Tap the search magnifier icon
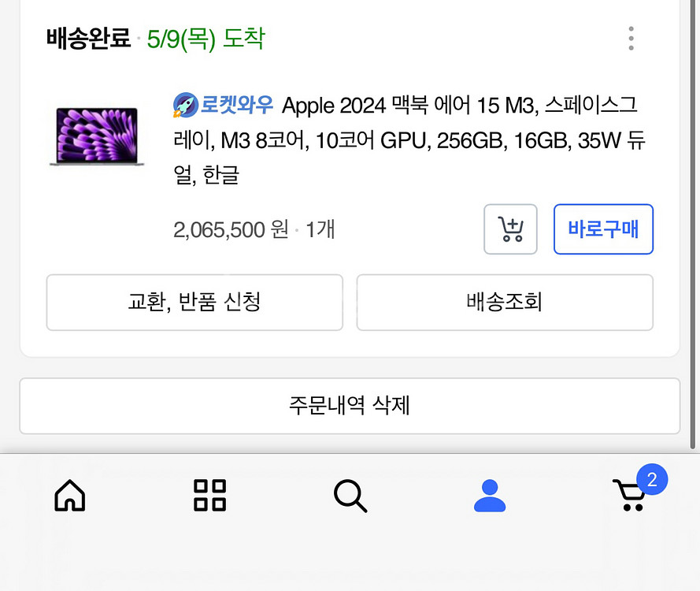 click(x=350, y=495)
